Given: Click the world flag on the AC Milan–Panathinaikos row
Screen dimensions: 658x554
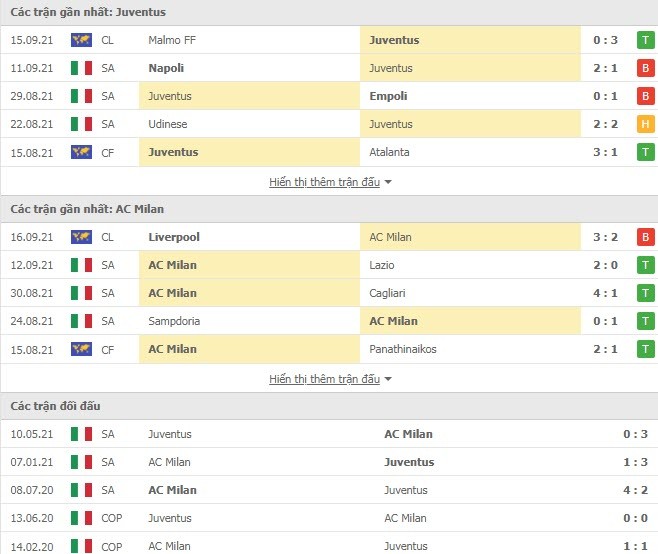Looking at the screenshot, I should pyautogui.click(x=81, y=349).
